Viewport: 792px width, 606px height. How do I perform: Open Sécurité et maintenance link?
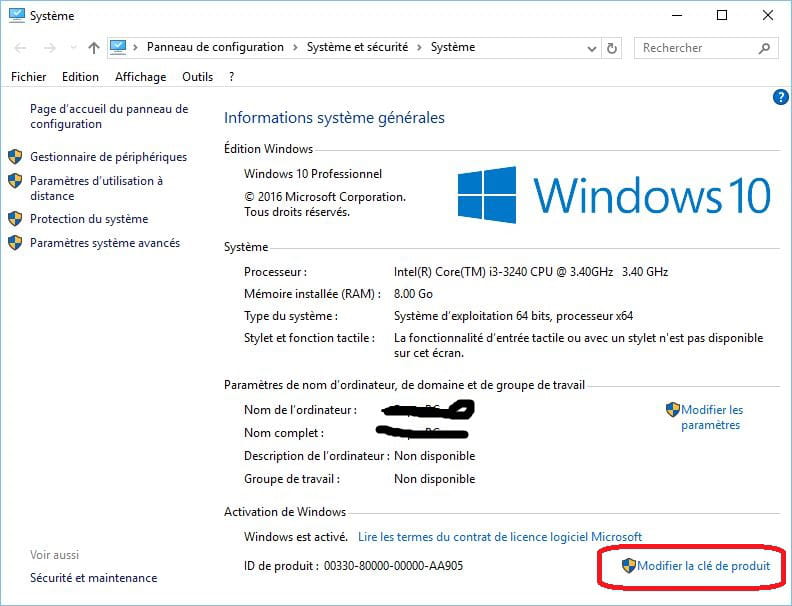click(93, 578)
